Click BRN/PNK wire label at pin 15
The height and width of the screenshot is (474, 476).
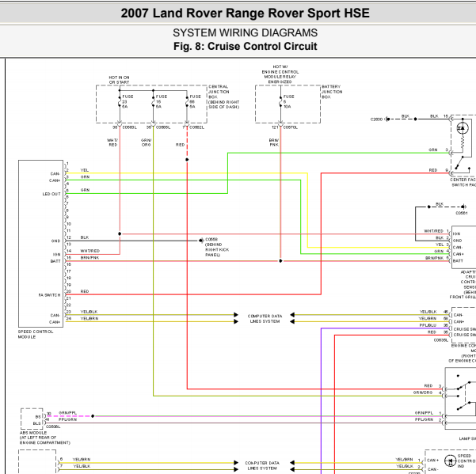click(89, 257)
